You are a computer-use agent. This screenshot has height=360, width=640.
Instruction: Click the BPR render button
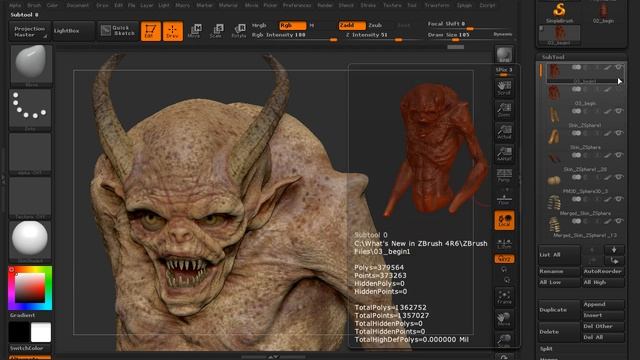point(504,54)
